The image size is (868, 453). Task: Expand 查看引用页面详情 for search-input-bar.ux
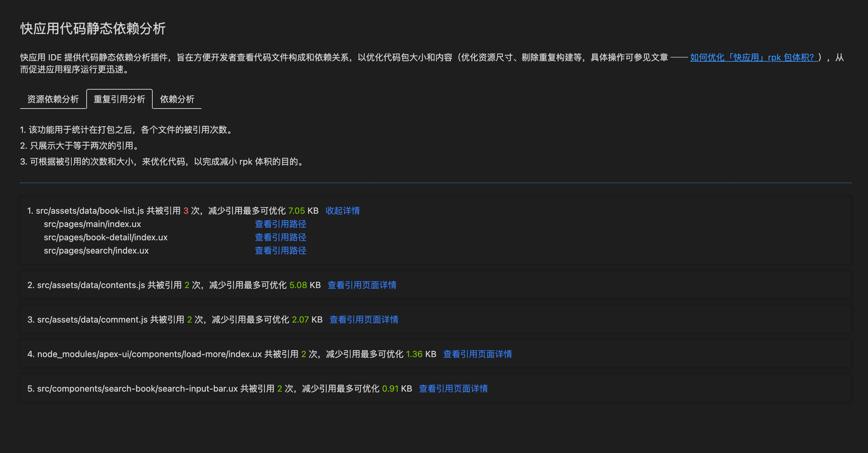coord(453,389)
